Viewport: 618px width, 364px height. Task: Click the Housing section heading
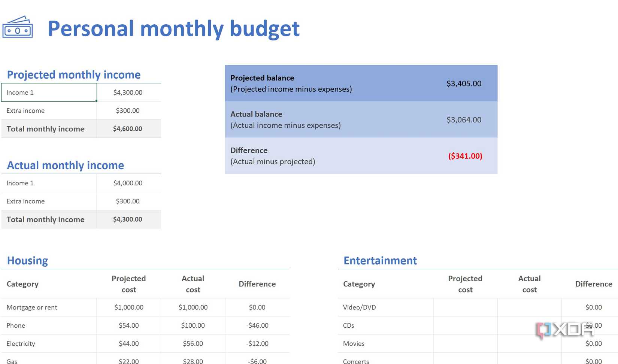[27, 260]
